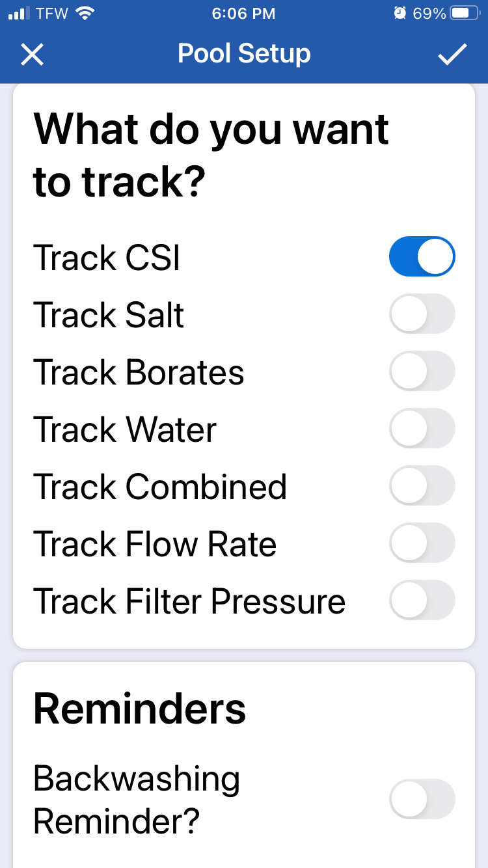Viewport: 488px width, 868px height.
Task: Disable the Track CSI toggle
Action: (422, 256)
